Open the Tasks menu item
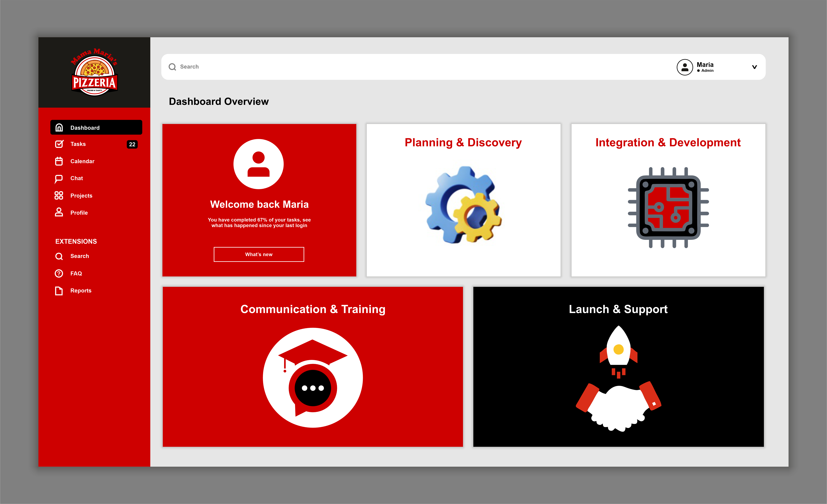 tap(96, 144)
